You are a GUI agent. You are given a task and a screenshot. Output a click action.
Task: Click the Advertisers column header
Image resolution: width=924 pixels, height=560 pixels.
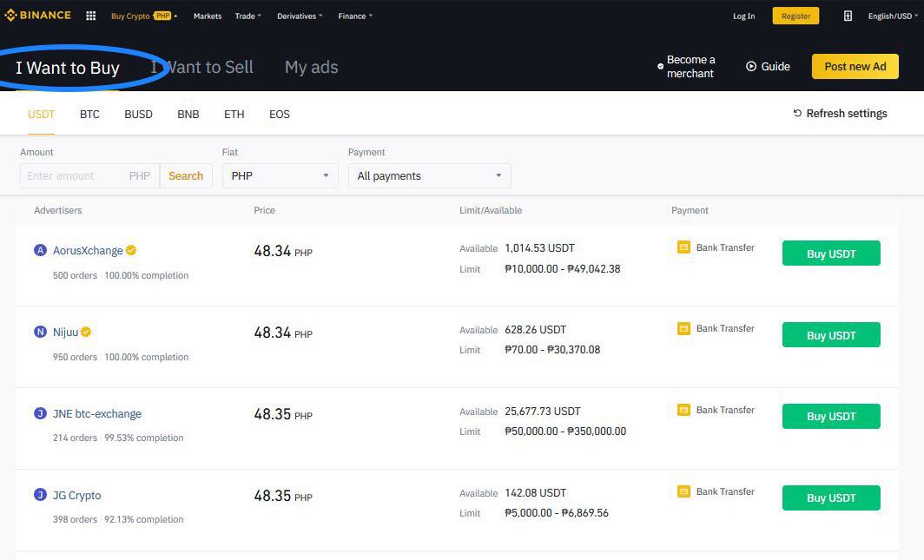(x=57, y=210)
